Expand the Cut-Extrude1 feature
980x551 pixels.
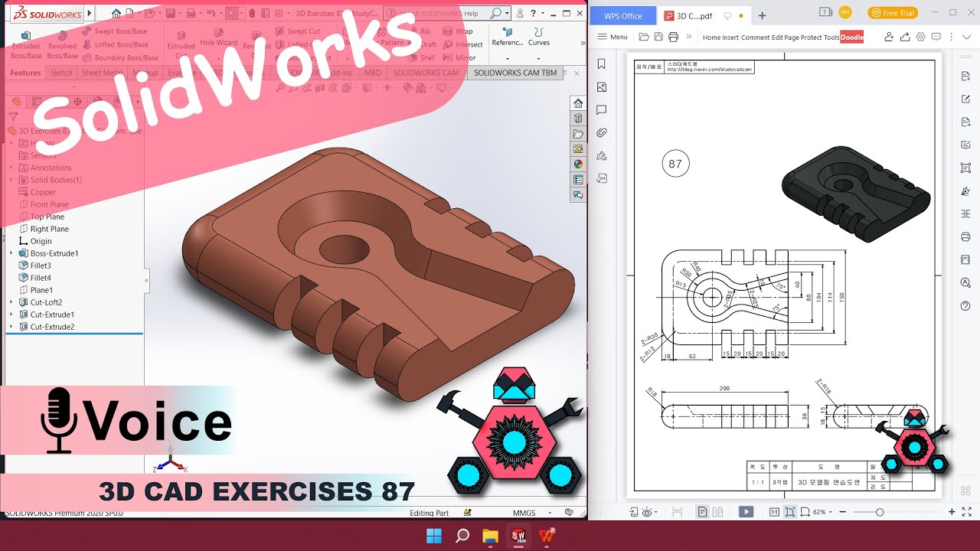(x=11, y=315)
